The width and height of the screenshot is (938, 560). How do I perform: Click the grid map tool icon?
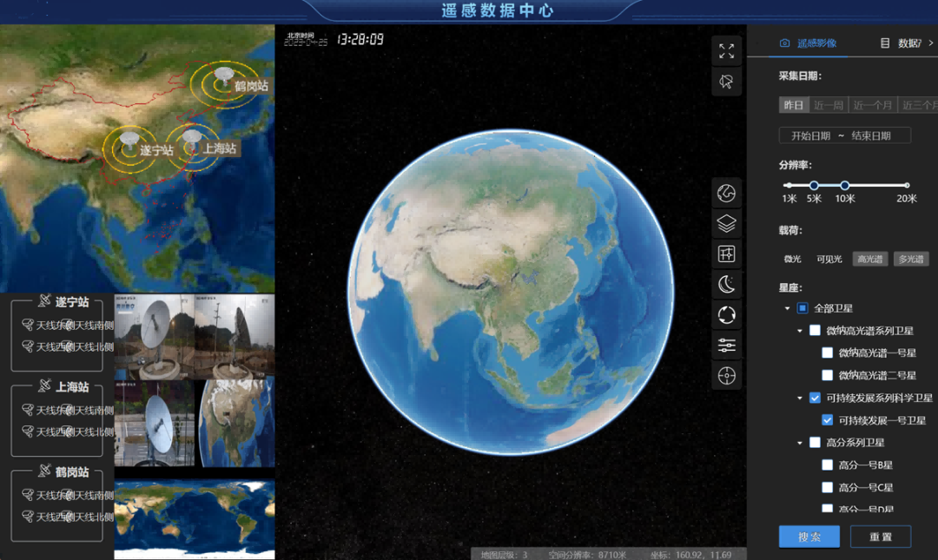(x=727, y=254)
